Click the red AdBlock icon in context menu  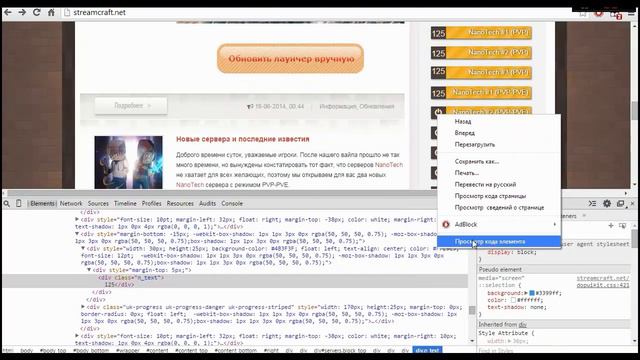(446, 224)
